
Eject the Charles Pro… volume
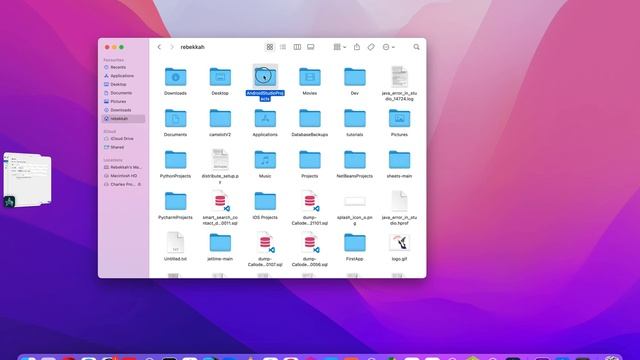139,184
